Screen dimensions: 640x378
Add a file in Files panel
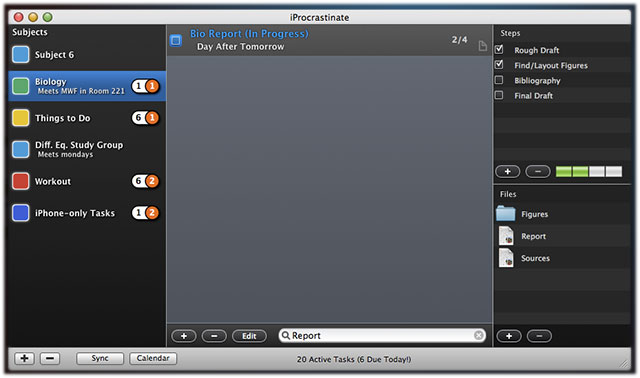click(509, 336)
